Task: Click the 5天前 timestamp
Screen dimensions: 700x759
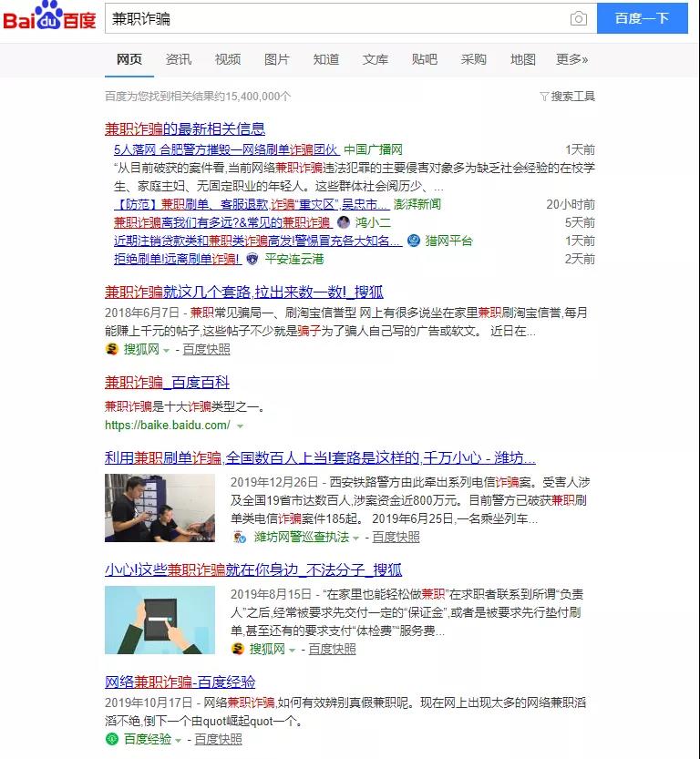Action: (x=580, y=222)
